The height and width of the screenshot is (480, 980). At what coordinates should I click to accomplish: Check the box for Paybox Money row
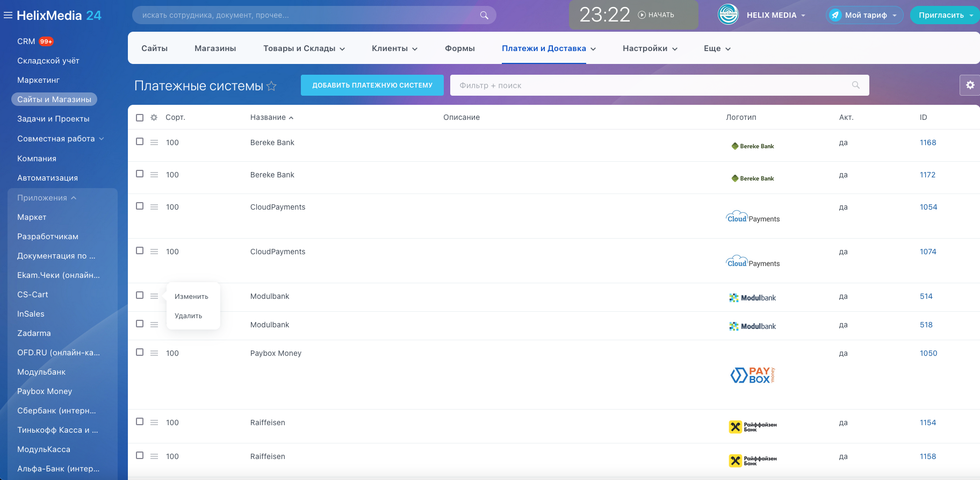tap(140, 352)
